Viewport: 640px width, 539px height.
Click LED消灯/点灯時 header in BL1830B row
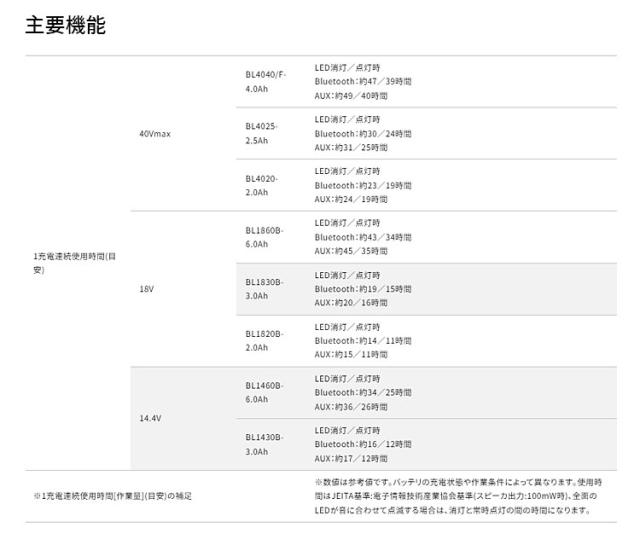click(x=347, y=275)
